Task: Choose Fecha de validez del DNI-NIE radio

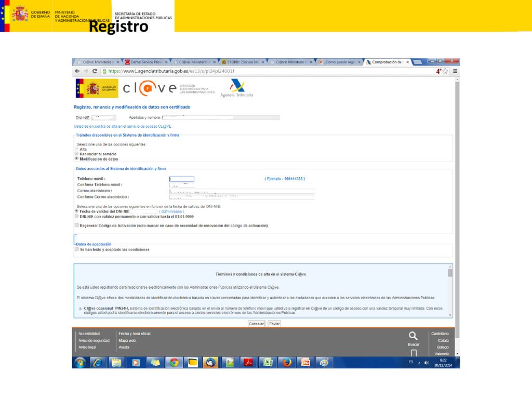Action: 77,211
